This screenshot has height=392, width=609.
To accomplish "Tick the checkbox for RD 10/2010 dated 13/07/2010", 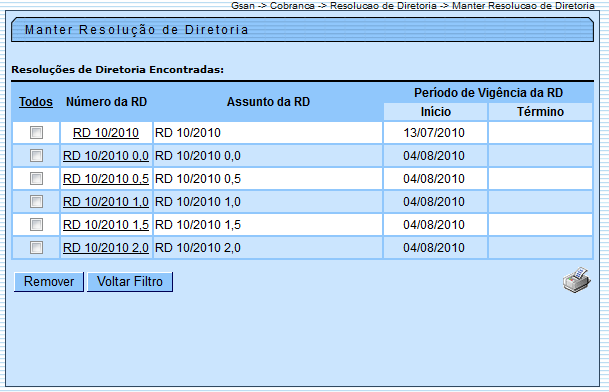I will [x=37, y=132].
